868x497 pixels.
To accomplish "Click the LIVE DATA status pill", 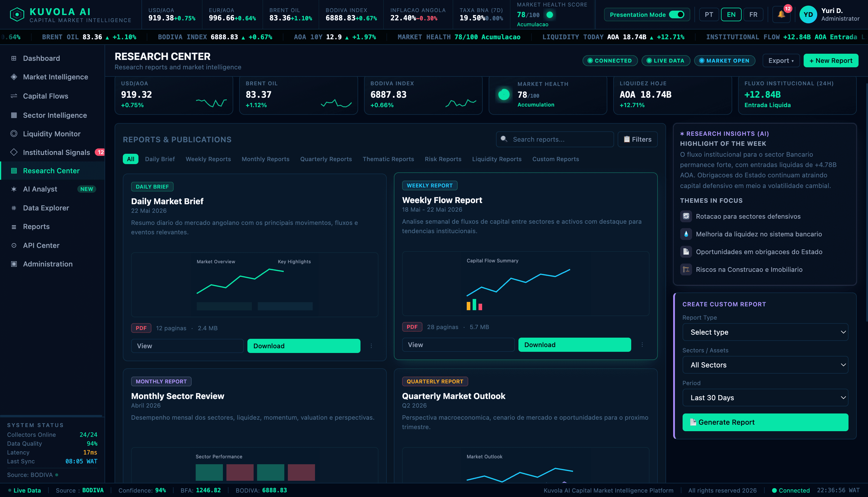I will [666, 61].
